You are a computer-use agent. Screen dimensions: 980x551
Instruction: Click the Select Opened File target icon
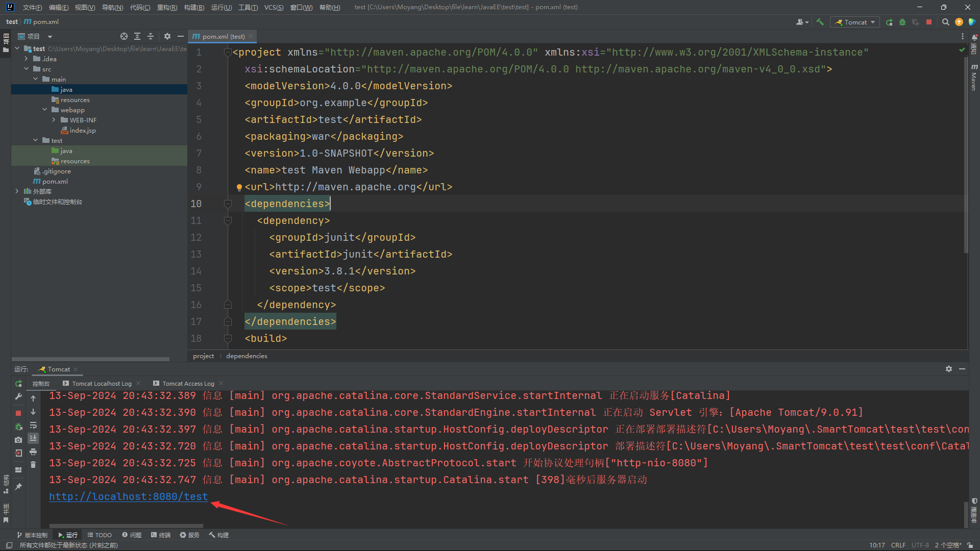click(124, 36)
